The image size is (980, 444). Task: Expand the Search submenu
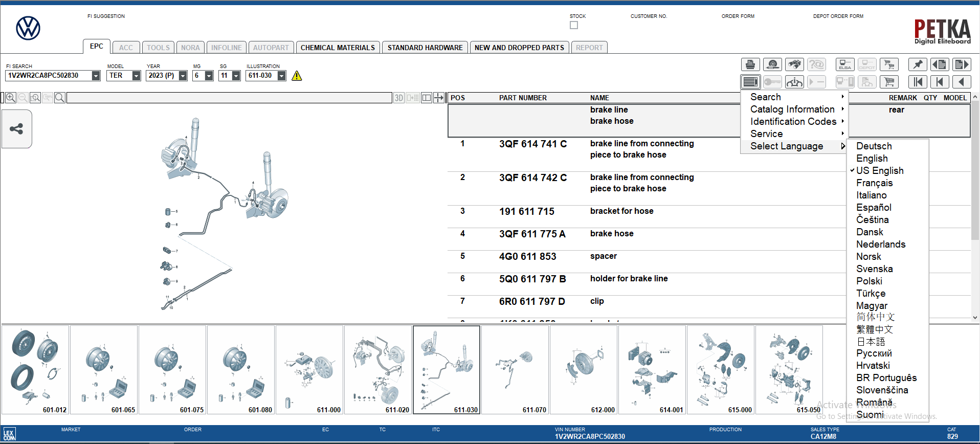(x=794, y=97)
